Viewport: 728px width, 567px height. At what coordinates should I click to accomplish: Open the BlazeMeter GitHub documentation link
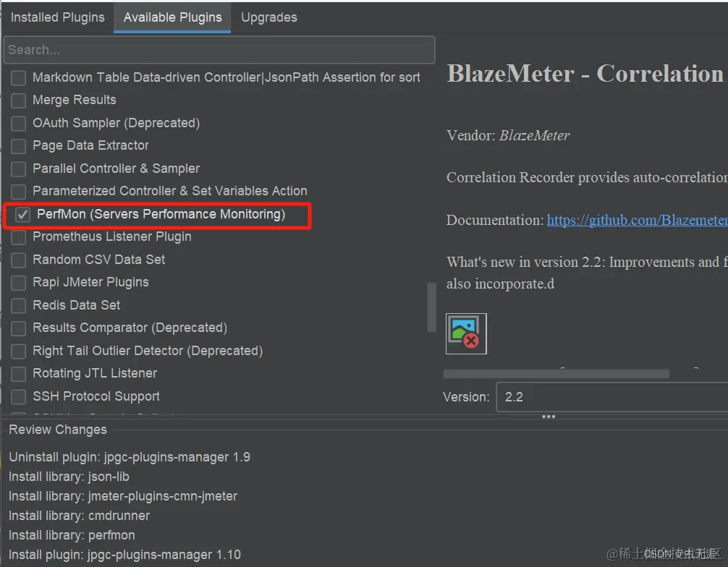point(637,220)
